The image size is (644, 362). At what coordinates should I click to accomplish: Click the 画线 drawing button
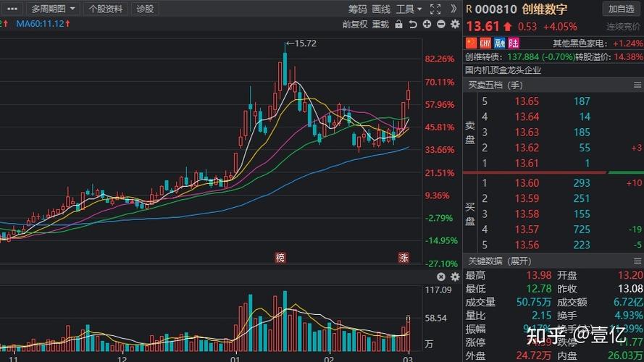(x=381, y=9)
